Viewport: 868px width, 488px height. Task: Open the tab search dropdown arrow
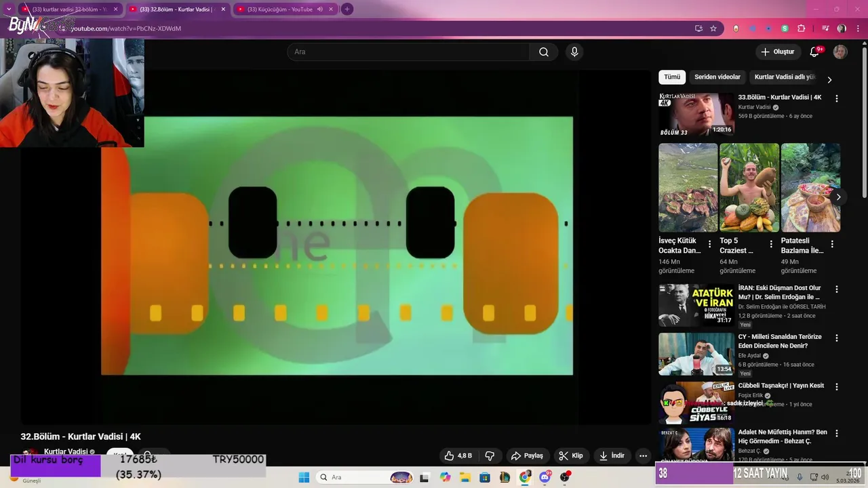click(8, 9)
